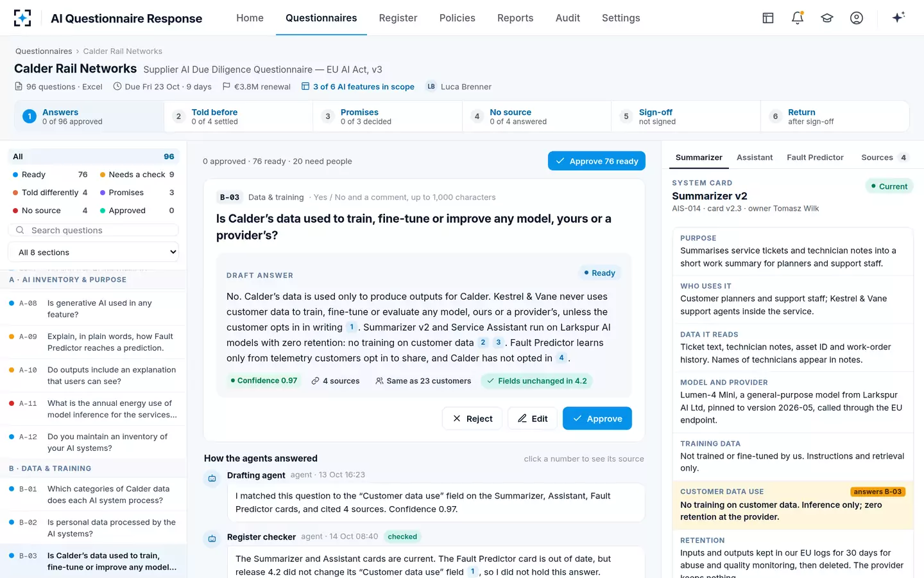Reject the draft answer
Image resolution: width=924 pixels, height=578 pixels.
[472, 419]
